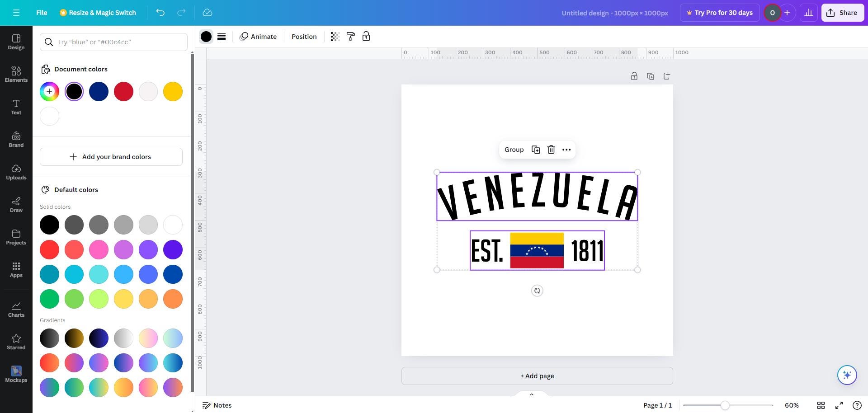Expand the Notes panel chevron
This screenshot has width=868, height=413.
click(531, 394)
